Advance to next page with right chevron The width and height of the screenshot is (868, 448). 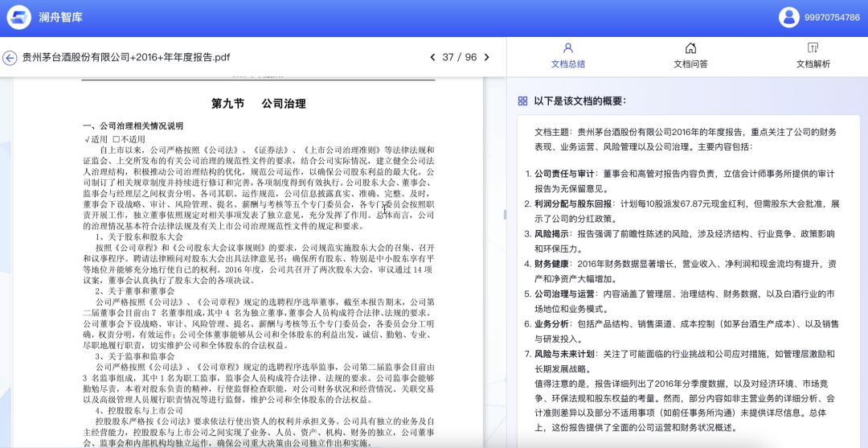tap(486, 57)
